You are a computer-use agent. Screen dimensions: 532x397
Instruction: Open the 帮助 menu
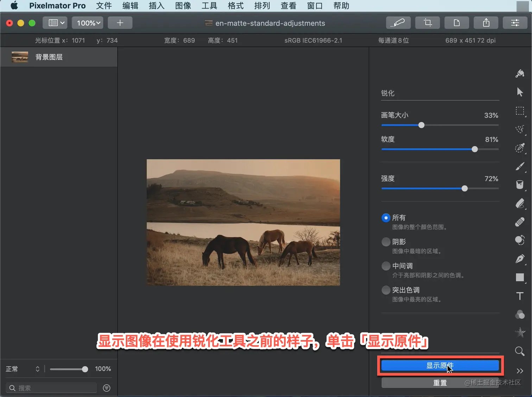[x=341, y=6]
